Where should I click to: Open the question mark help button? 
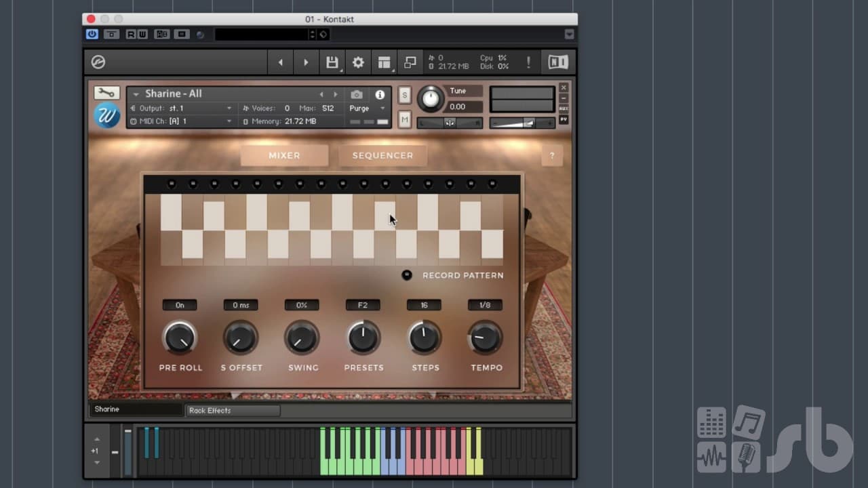[x=552, y=155]
